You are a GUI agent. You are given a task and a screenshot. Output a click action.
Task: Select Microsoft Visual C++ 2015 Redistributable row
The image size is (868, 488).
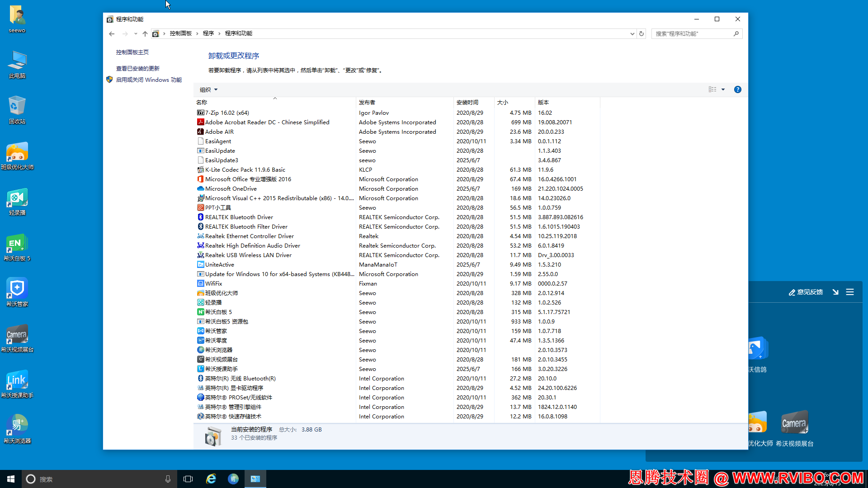pos(398,198)
